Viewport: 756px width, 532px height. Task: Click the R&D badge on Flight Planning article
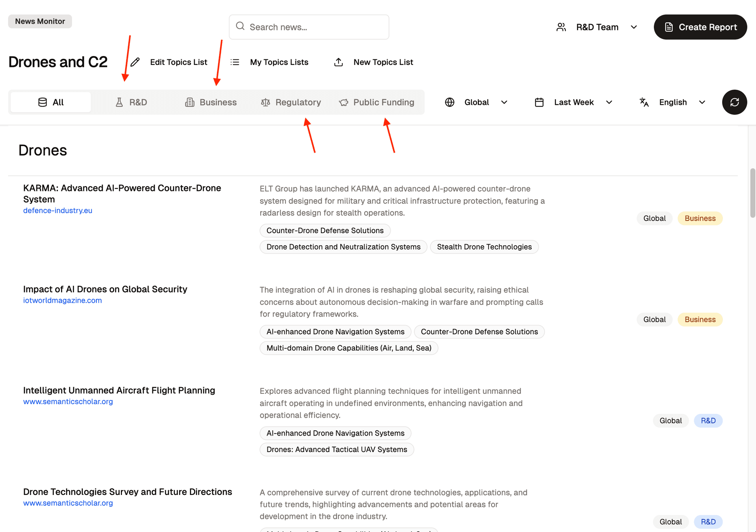point(708,421)
